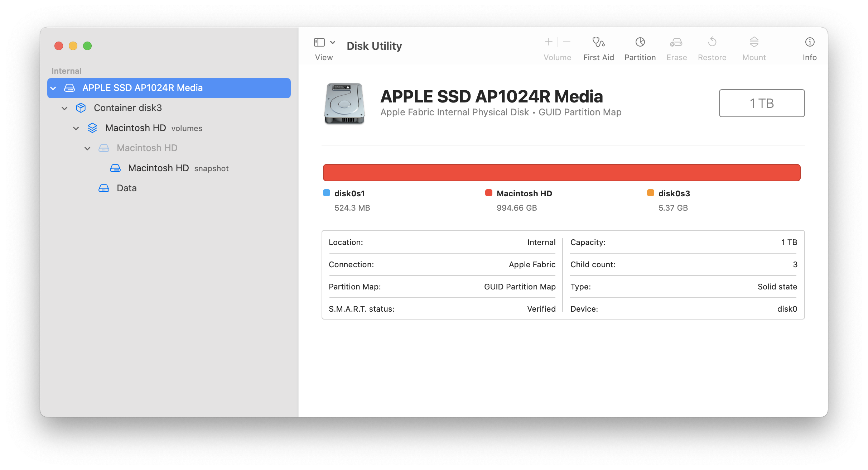868x470 pixels.
Task: Collapse the APPLE SSD AP1024R Media tree
Action: pyautogui.click(x=53, y=88)
